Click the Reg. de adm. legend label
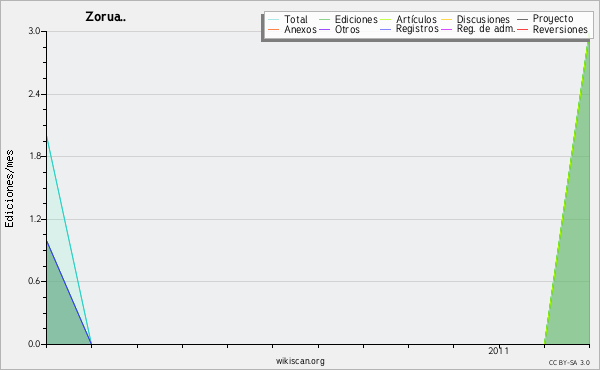600x370 pixels. click(x=486, y=29)
